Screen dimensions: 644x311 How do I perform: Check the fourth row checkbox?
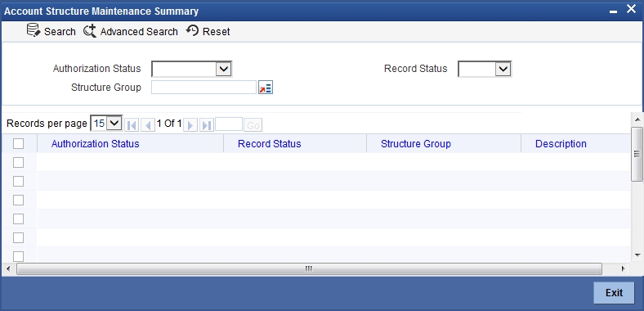point(19,219)
